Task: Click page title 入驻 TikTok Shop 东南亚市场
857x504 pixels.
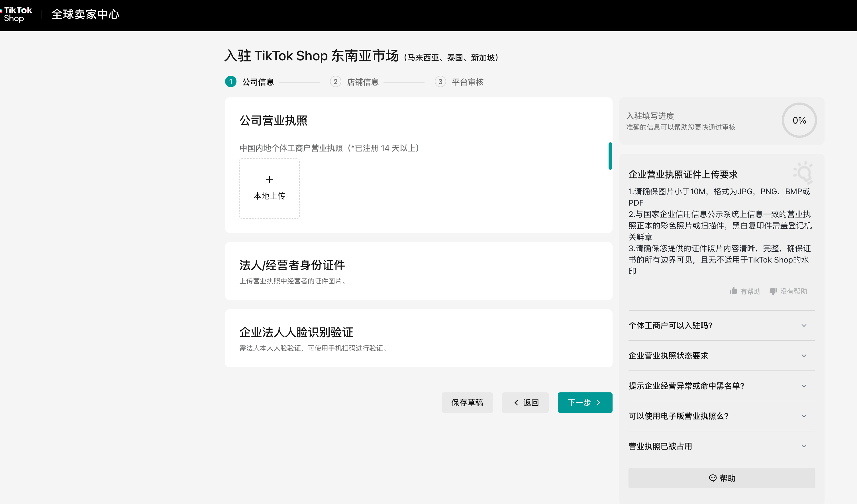Action: click(311, 56)
